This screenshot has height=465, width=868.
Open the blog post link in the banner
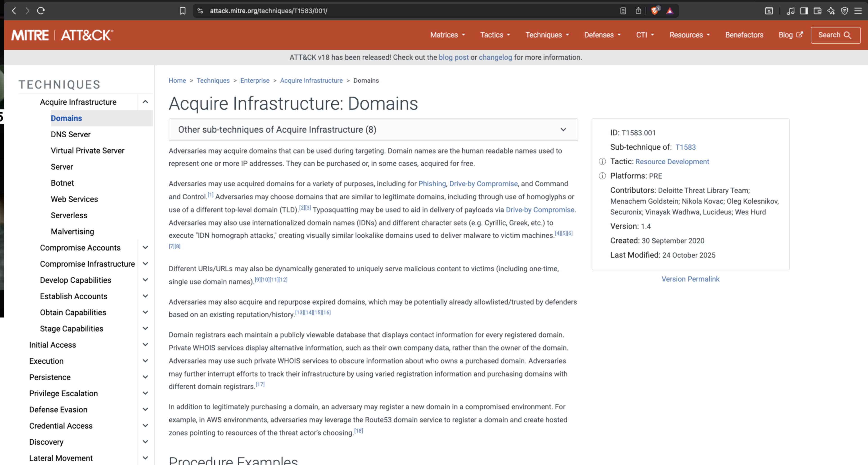pyautogui.click(x=454, y=57)
